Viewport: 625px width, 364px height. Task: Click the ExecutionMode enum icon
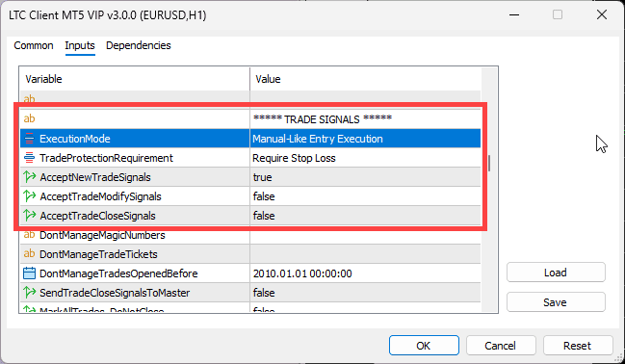[x=29, y=139]
